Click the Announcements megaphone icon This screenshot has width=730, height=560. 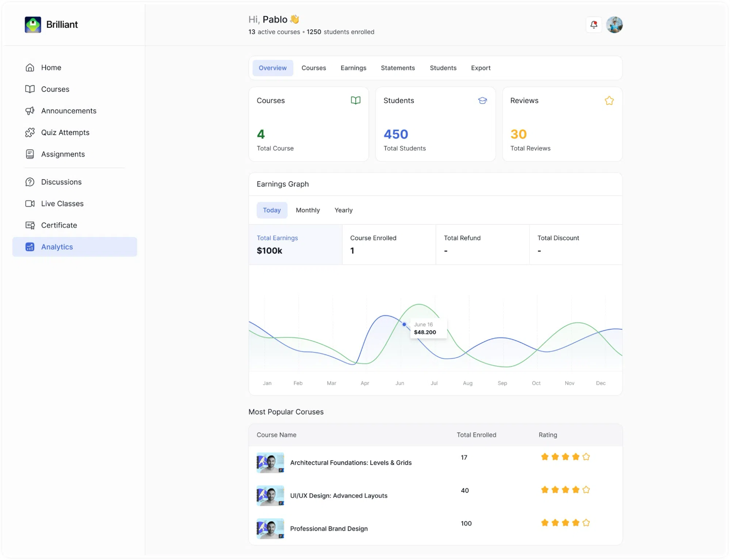30,111
